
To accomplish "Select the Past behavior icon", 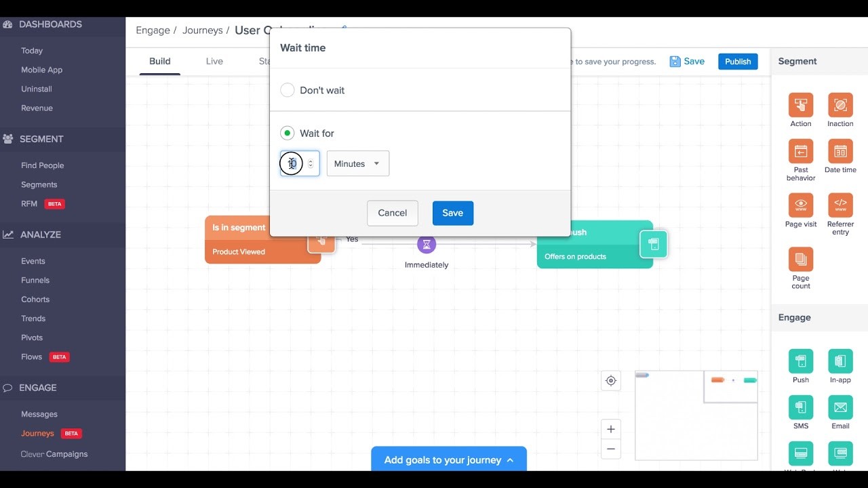I will click(800, 152).
